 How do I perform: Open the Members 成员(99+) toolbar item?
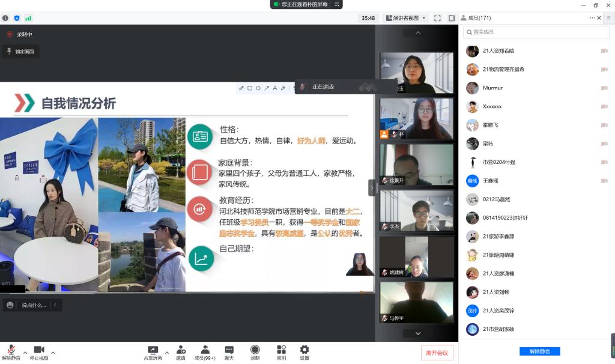(x=205, y=353)
